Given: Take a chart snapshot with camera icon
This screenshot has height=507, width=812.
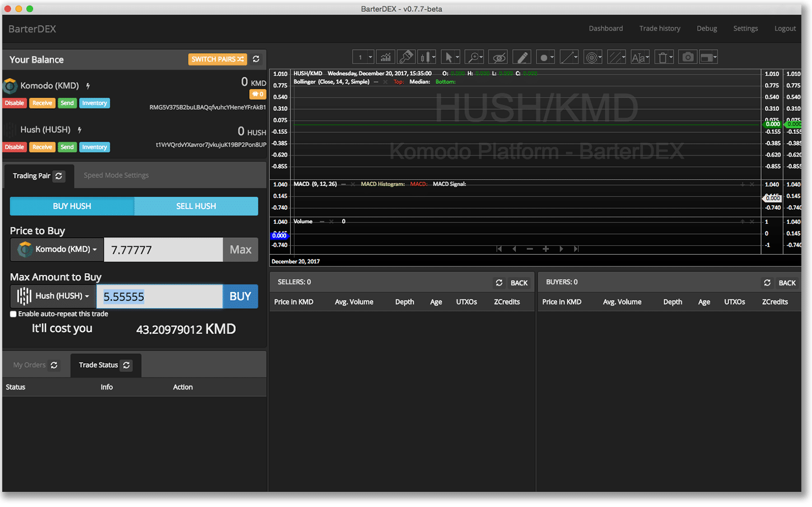Looking at the screenshot, I should pos(688,57).
